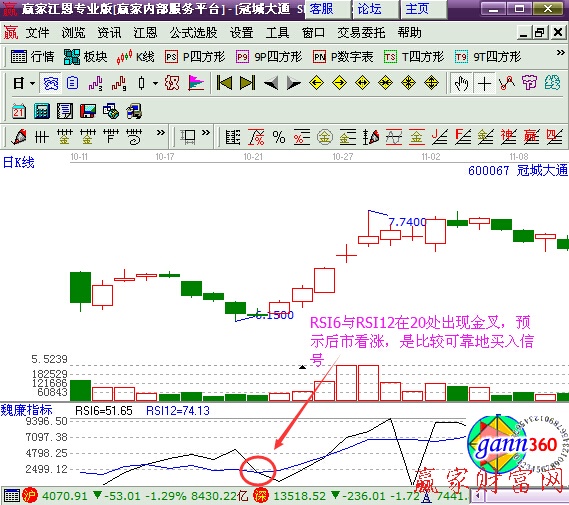569x505 pixels.
Task: Open the 9P四方形 tool
Action: tap(269, 57)
